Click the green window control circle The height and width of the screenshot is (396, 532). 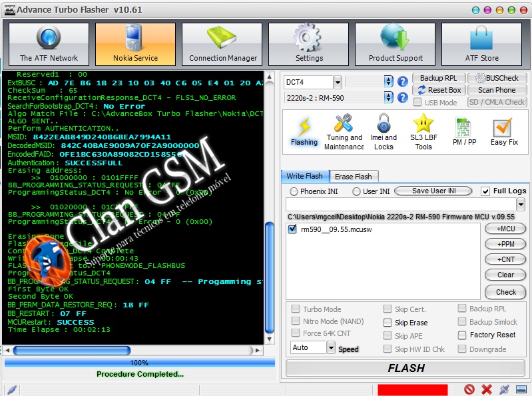click(x=511, y=10)
